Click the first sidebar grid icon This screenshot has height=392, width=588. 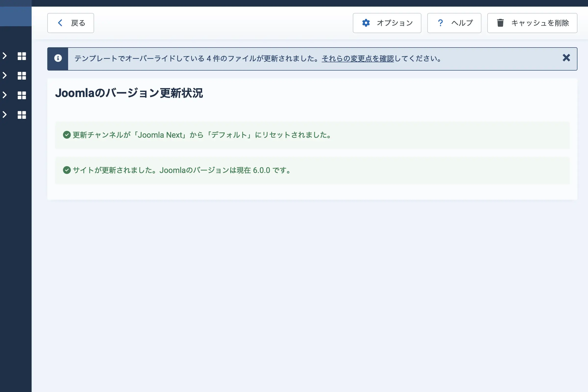click(x=22, y=56)
